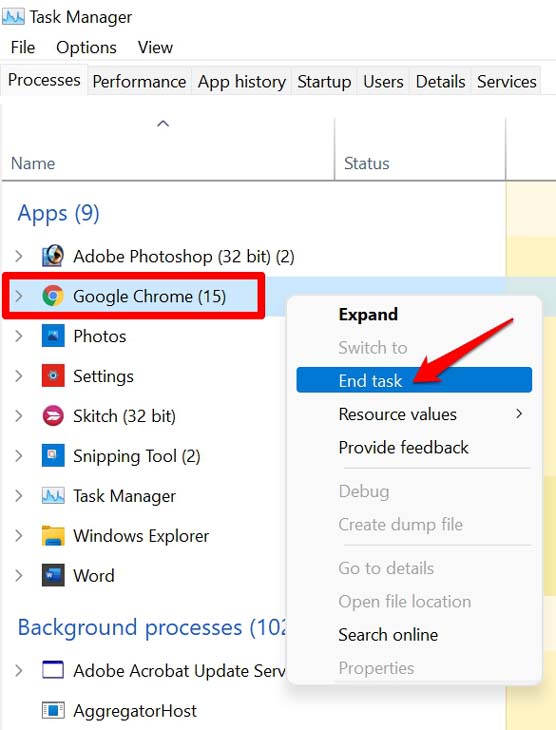This screenshot has width=556, height=730.
Task: Expand the Adobe Acrobat Update Service row
Action: 19,670
